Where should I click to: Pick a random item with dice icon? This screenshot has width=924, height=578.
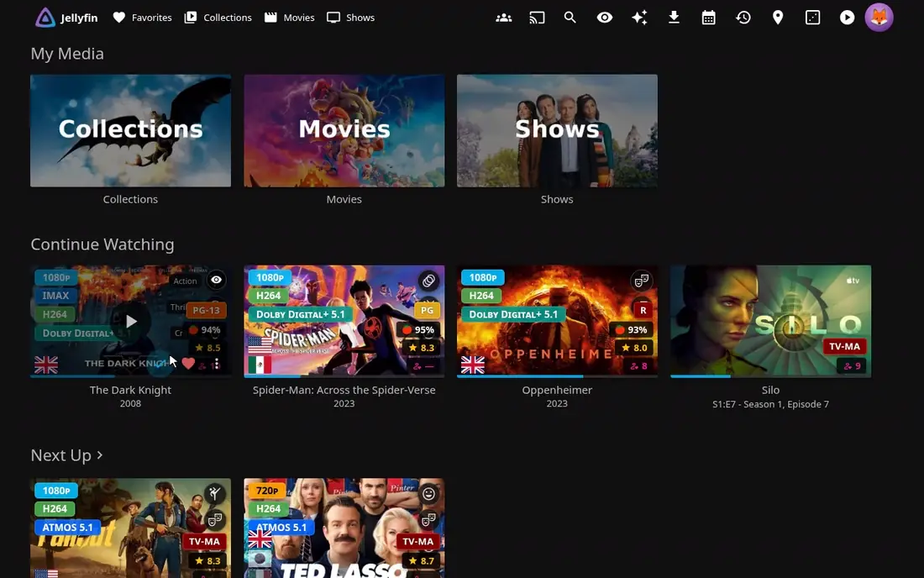pos(812,18)
